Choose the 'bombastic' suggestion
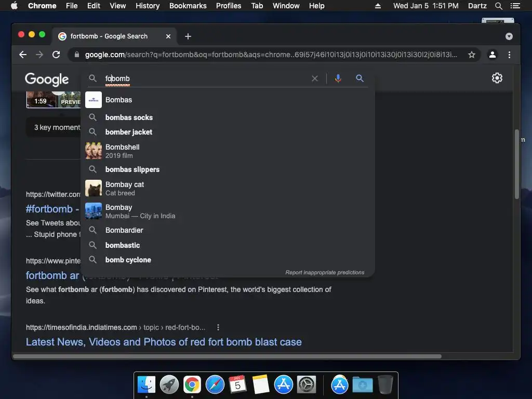 tap(228, 245)
